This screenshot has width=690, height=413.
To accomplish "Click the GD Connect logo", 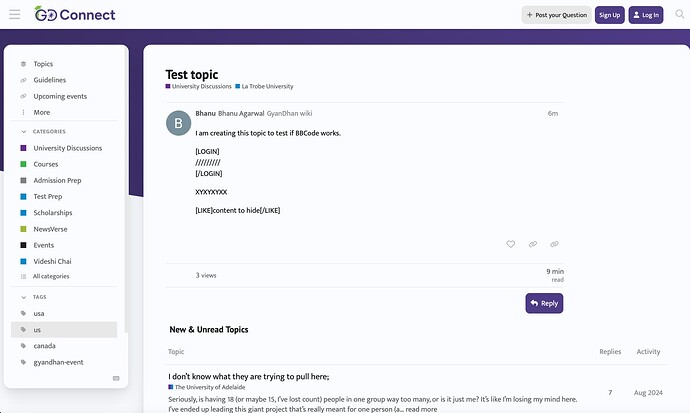I will point(75,15).
